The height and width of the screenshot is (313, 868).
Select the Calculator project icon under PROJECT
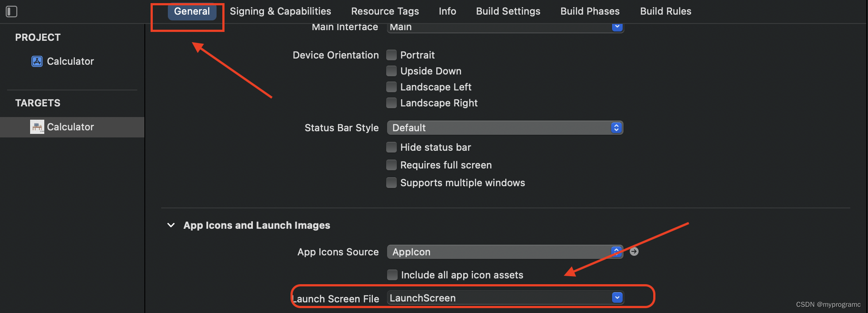[37, 61]
